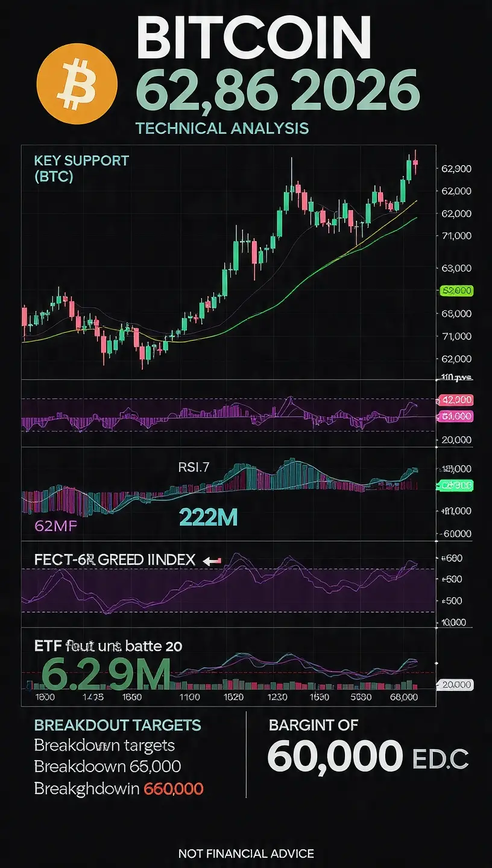The image size is (492, 868).
Task: Click the purple 62MF label
Action: coord(55,526)
